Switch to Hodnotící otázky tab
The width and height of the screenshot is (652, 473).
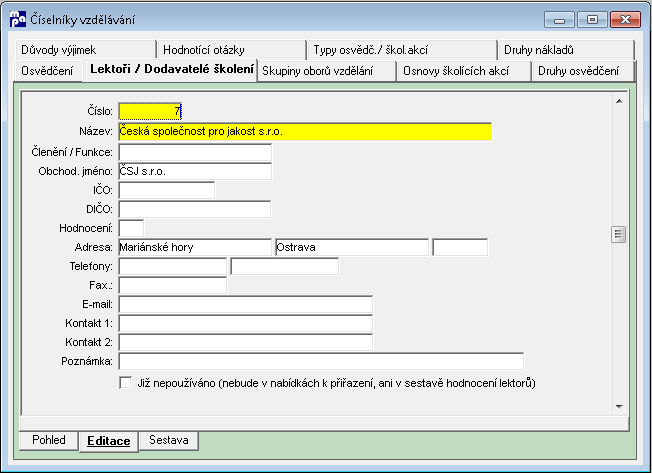coord(231,50)
